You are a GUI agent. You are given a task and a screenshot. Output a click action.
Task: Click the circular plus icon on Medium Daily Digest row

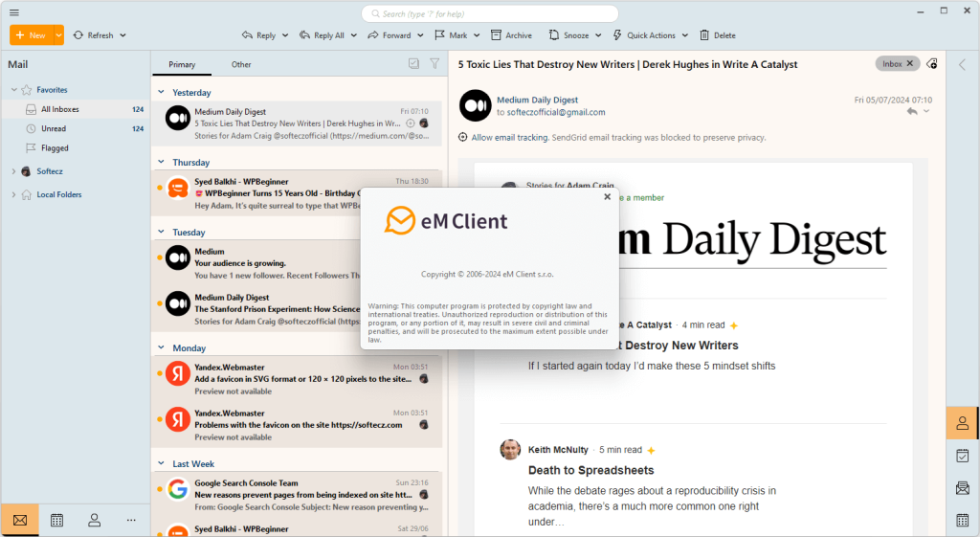tap(410, 123)
